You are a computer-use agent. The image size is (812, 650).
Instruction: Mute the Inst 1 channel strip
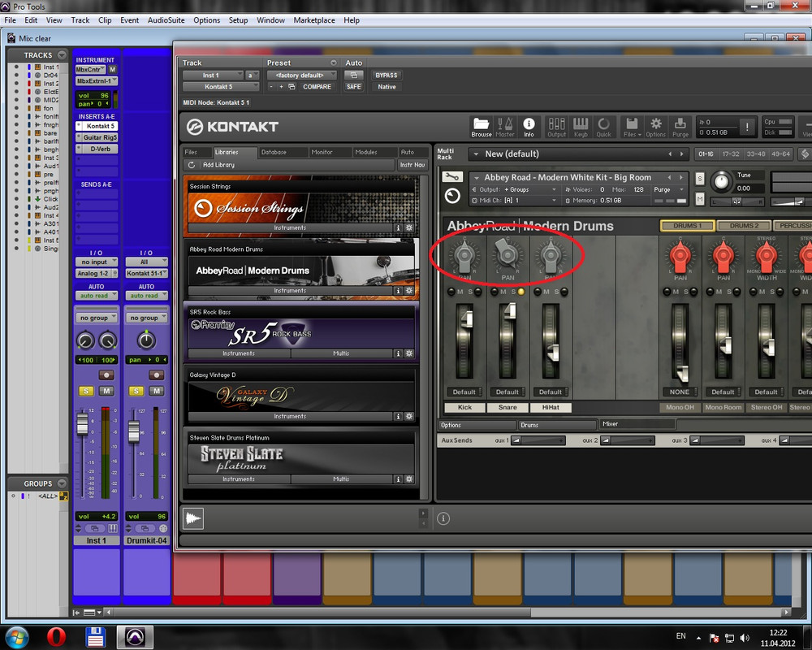[106, 391]
